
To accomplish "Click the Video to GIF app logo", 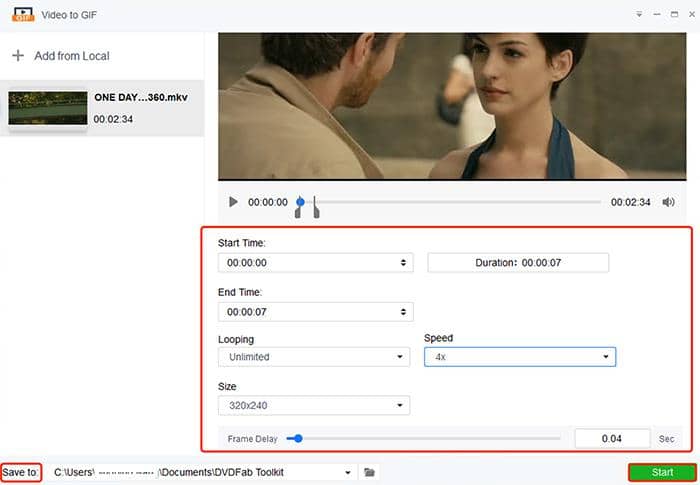I will pos(23,15).
